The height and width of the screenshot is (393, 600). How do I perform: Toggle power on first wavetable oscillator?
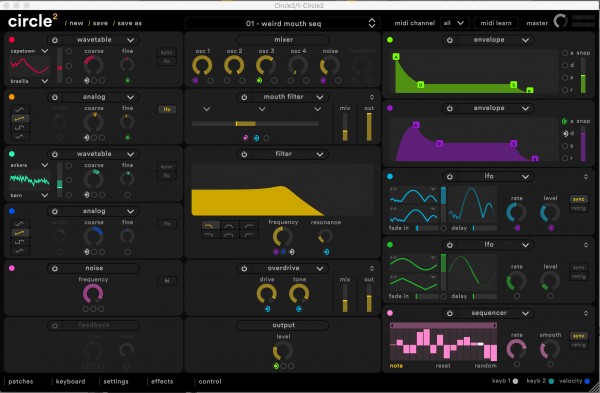[55, 40]
